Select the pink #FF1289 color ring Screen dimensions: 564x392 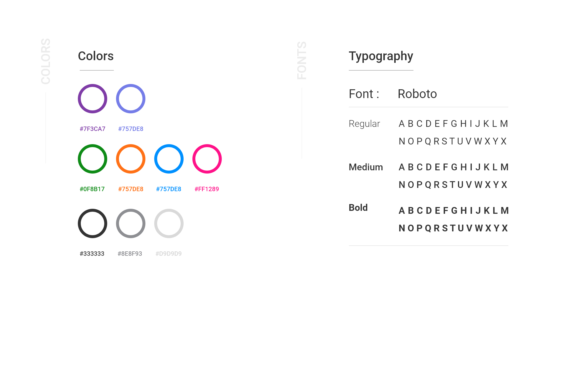click(x=207, y=159)
